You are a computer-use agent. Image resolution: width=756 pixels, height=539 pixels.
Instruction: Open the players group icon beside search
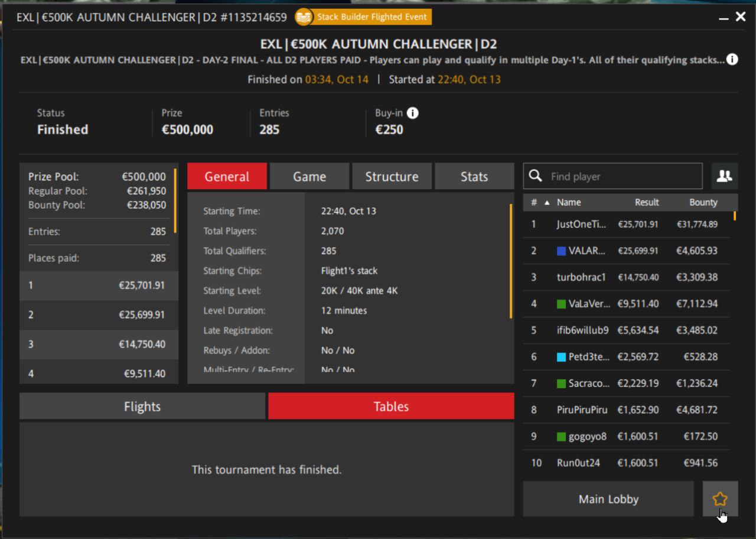[724, 176]
